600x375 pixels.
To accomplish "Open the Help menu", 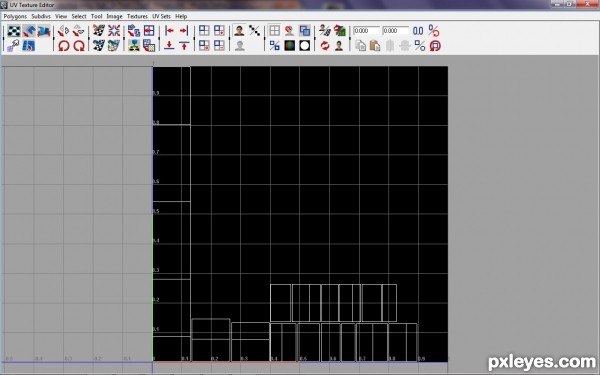I will pyautogui.click(x=181, y=16).
